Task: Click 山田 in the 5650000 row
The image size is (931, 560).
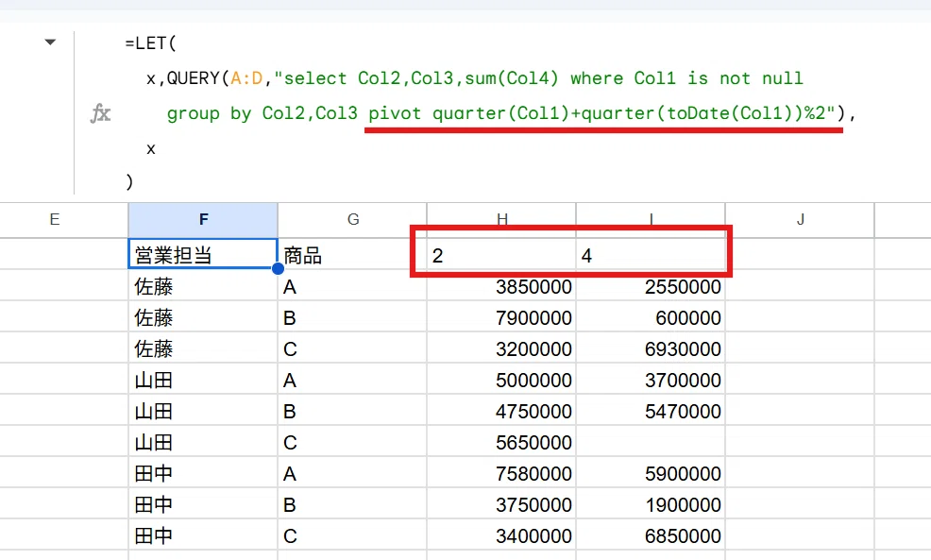Action: tap(203, 442)
